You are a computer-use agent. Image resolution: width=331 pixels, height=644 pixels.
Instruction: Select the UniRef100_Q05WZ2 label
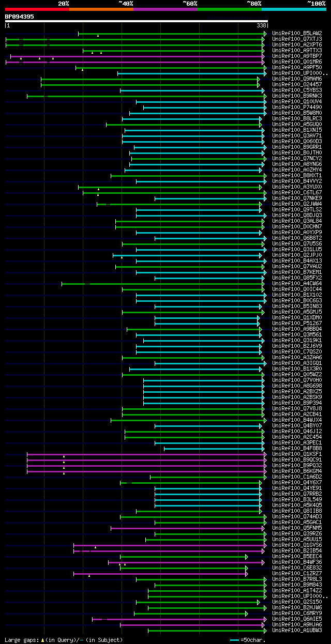pos(297,375)
